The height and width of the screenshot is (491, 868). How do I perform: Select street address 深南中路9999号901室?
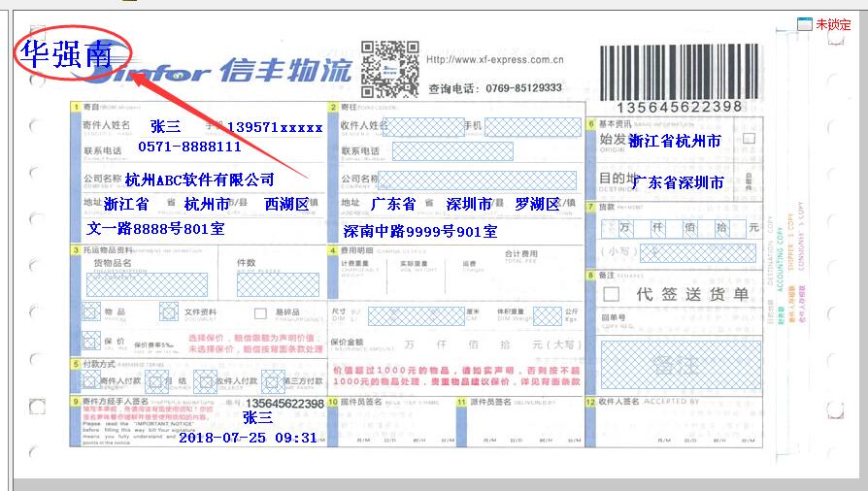[x=420, y=231]
